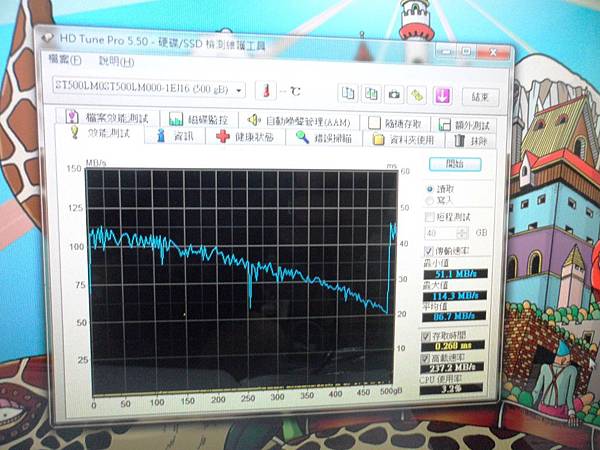Switch to 抹除 erase tab
Screen dimensions: 600x450
(471, 141)
